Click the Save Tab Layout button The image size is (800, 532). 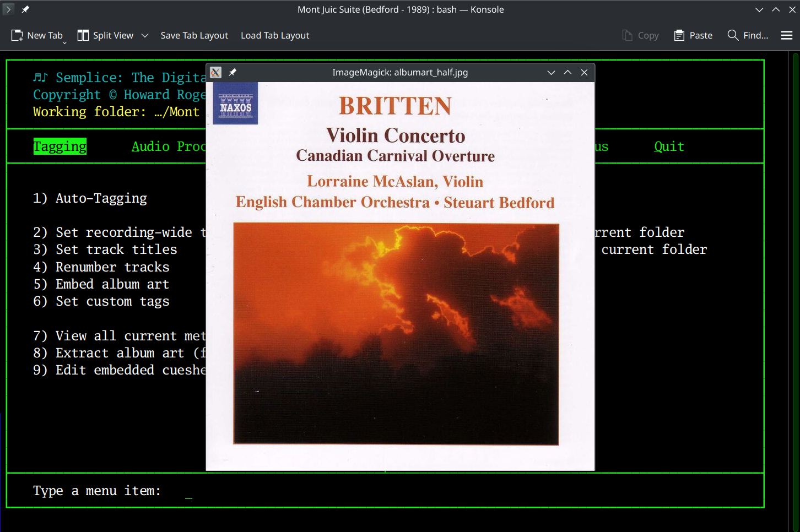click(194, 35)
